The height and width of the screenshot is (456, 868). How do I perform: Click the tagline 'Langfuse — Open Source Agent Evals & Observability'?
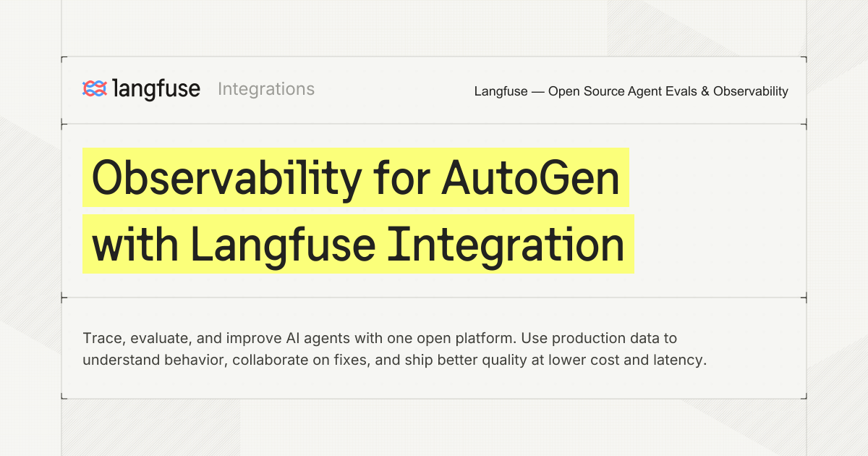tap(631, 91)
